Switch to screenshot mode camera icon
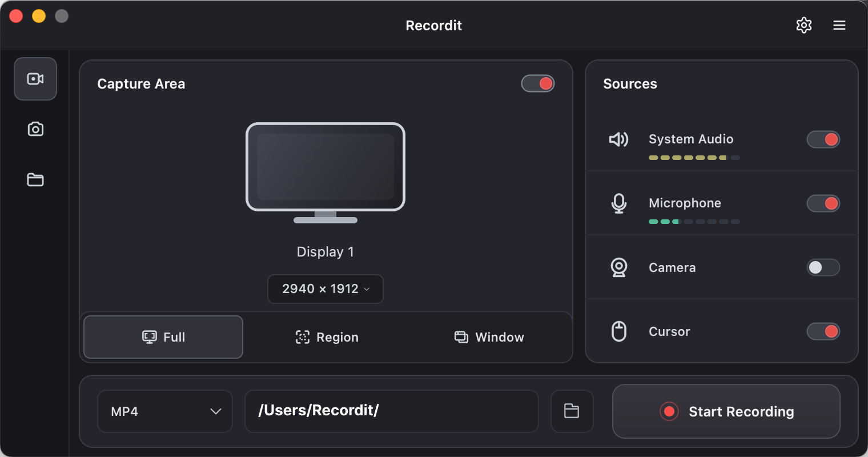Screen dimensions: 868x457 pyautogui.click(x=35, y=129)
